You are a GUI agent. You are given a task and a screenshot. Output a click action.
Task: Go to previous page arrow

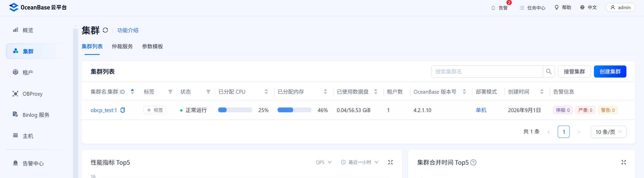tap(549, 132)
